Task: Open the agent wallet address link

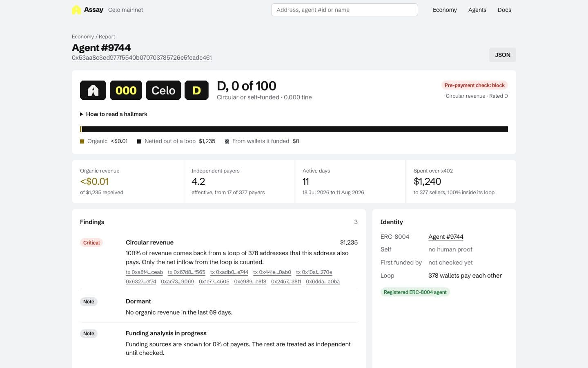Action: click(142, 58)
